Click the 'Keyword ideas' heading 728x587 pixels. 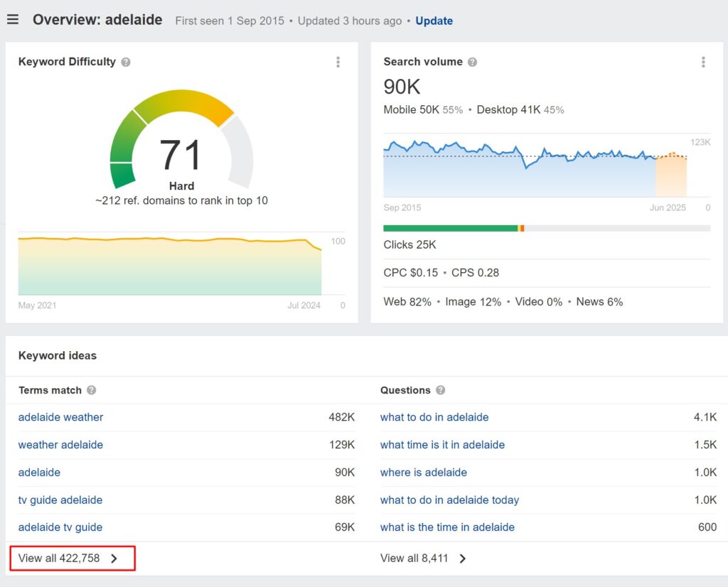[x=58, y=355]
